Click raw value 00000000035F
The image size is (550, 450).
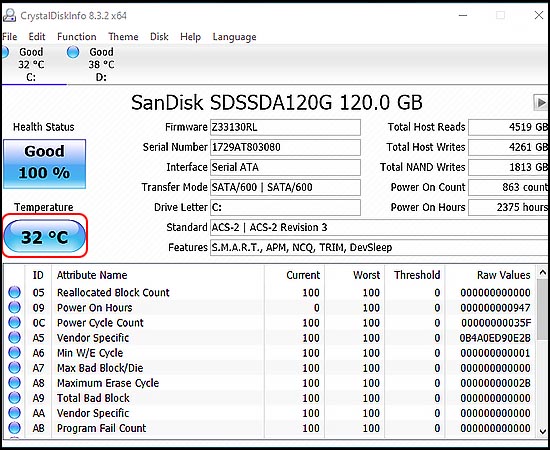point(496,323)
